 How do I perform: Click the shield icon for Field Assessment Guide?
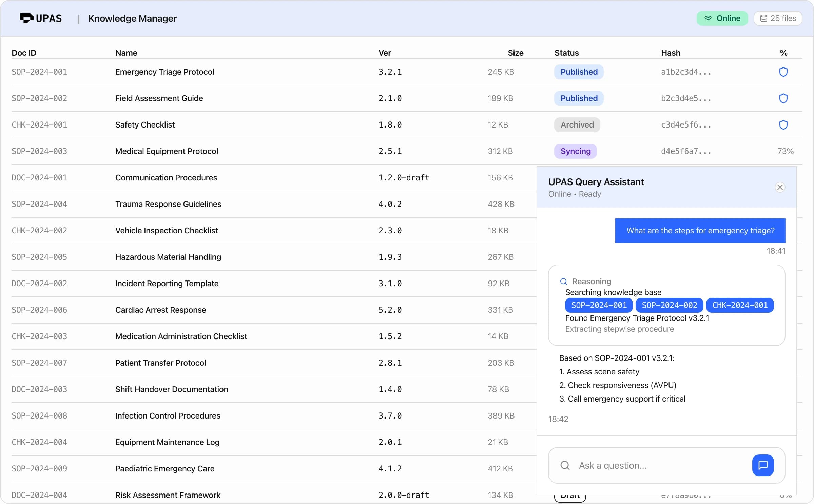coord(783,98)
